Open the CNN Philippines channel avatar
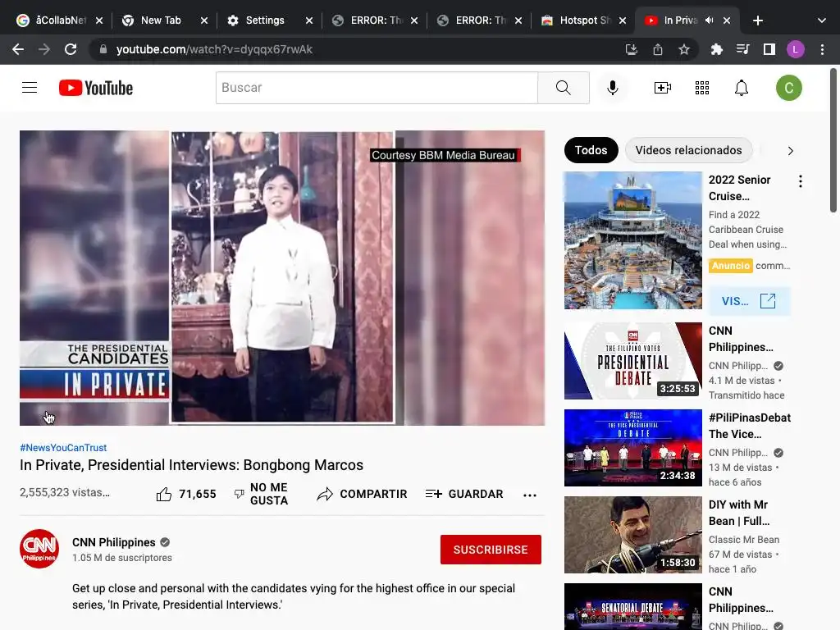The image size is (840, 630). coord(39,549)
